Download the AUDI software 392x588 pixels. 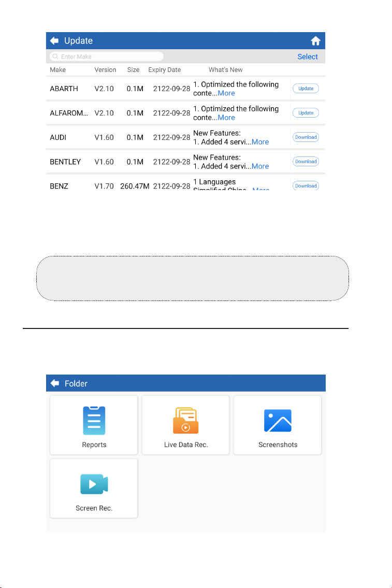click(x=306, y=137)
